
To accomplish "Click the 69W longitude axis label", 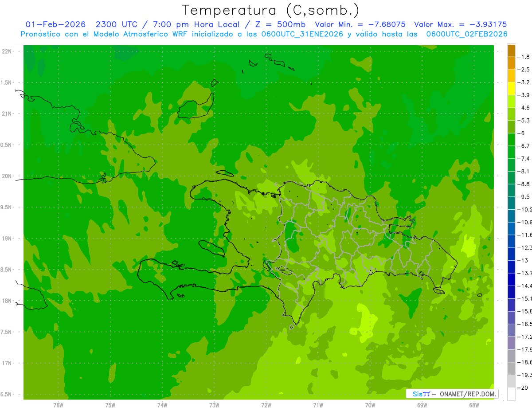I will pyautogui.click(x=422, y=406).
